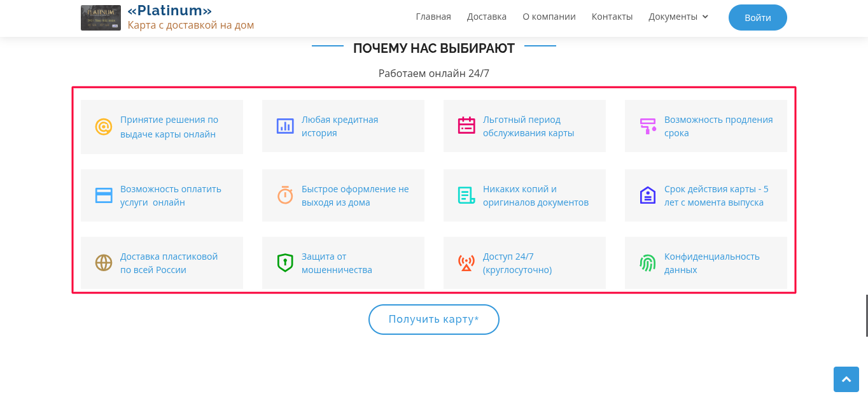Click 'Конфиденциальность данных' text

coord(712,263)
